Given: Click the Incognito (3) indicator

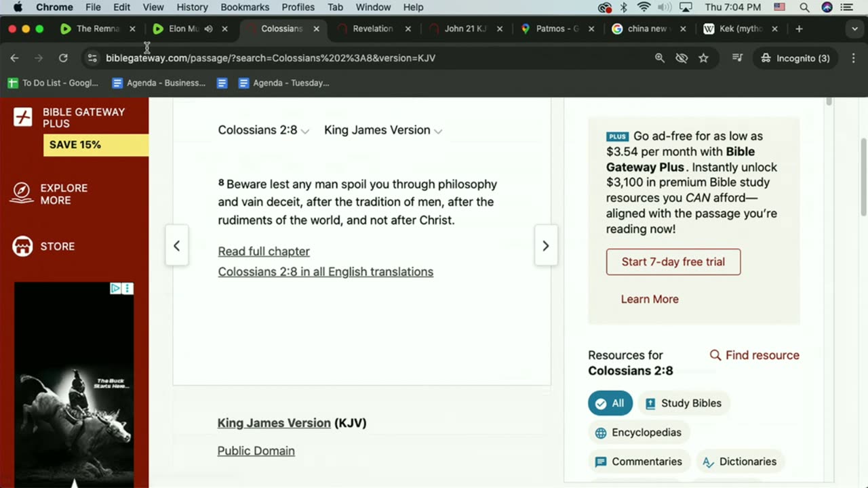Looking at the screenshot, I should tap(795, 58).
